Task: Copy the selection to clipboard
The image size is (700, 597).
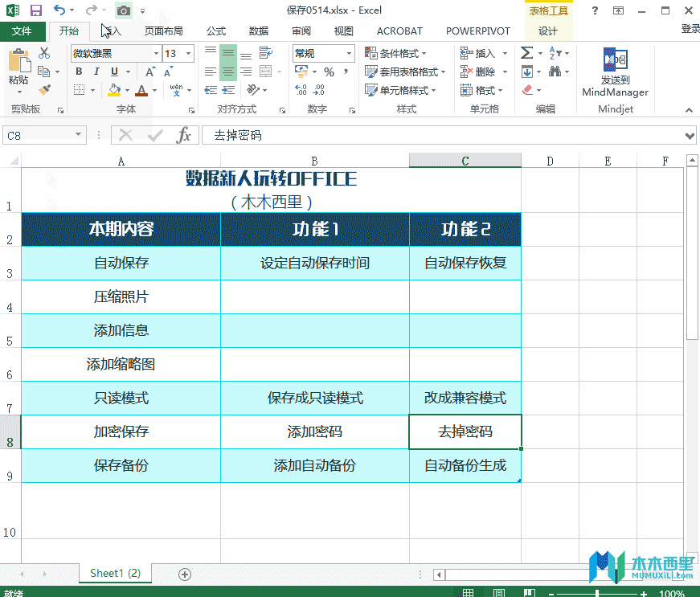Action: point(43,72)
